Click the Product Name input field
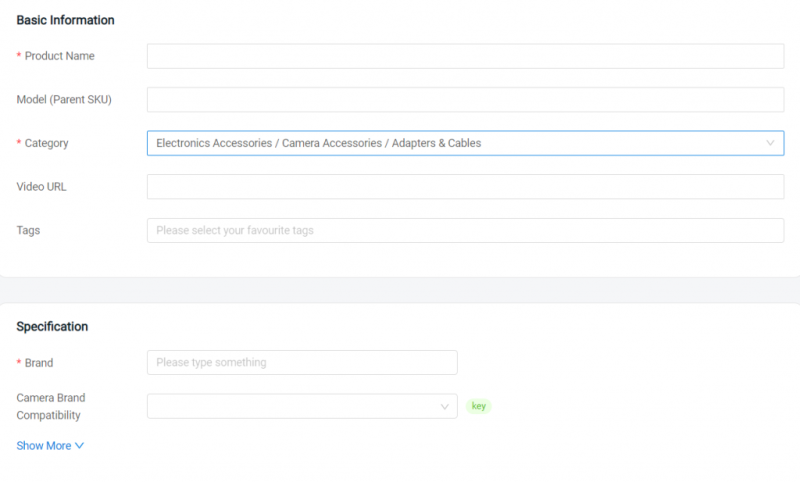Image resolution: width=800 pixels, height=482 pixels. click(465, 56)
